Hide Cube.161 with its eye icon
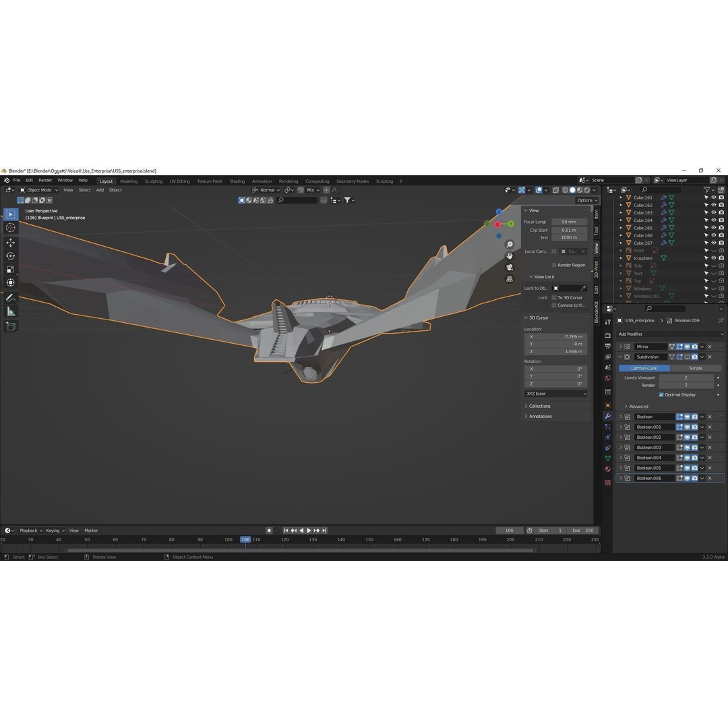The width and height of the screenshot is (728, 728). pos(714,198)
